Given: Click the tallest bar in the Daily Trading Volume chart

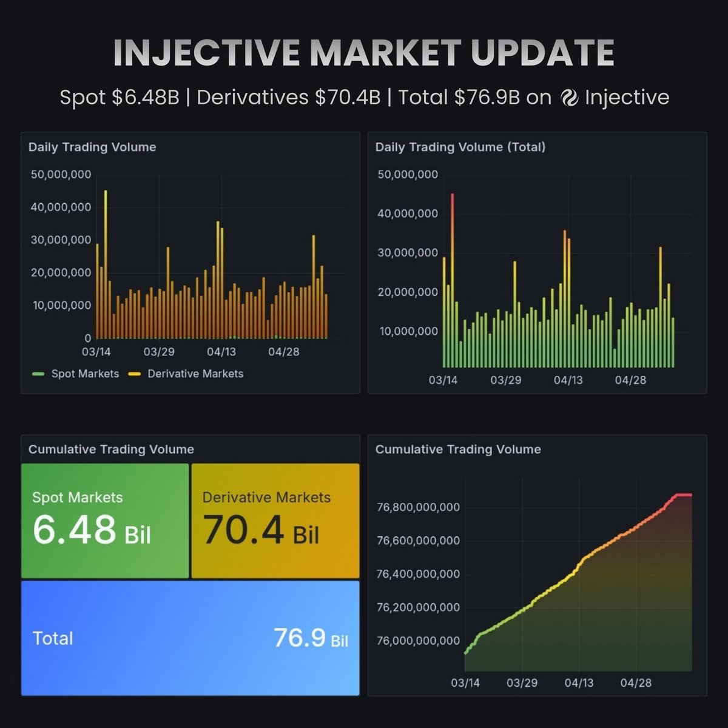Looking at the screenshot, I should [106, 264].
